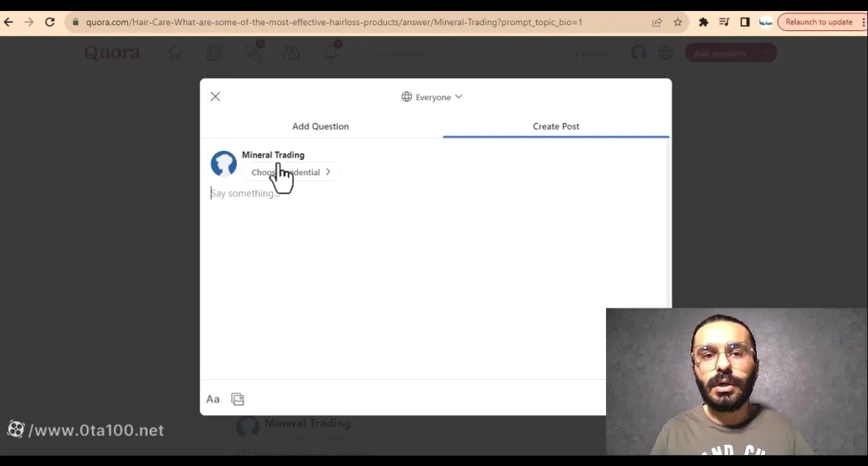Open the browser extensions puzzle icon
The width and height of the screenshot is (868, 466).
pyautogui.click(x=704, y=22)
